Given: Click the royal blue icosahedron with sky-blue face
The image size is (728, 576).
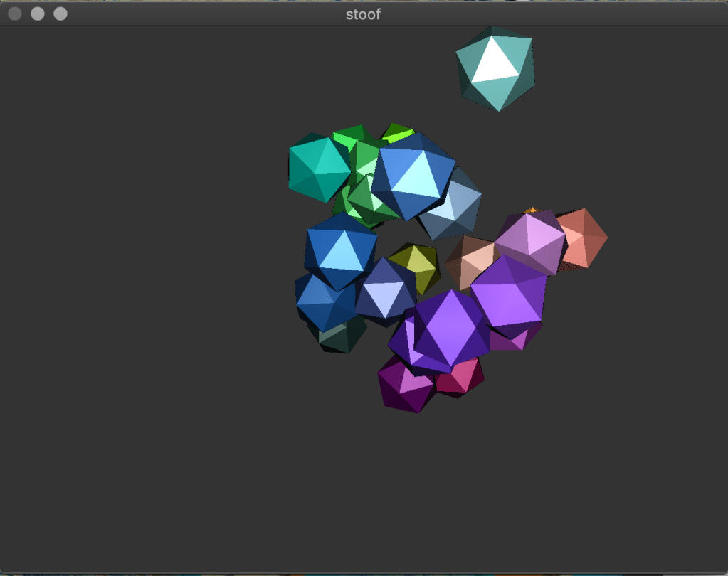Looking at the screenshot, I should pos(341,249).
